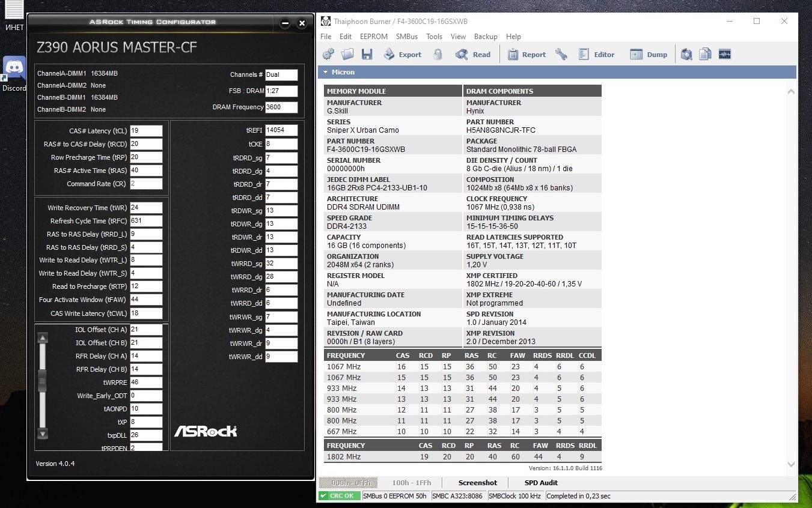Open the Backup menu
This screenshot has width=812, height=508.
click(x=486, y=37)
